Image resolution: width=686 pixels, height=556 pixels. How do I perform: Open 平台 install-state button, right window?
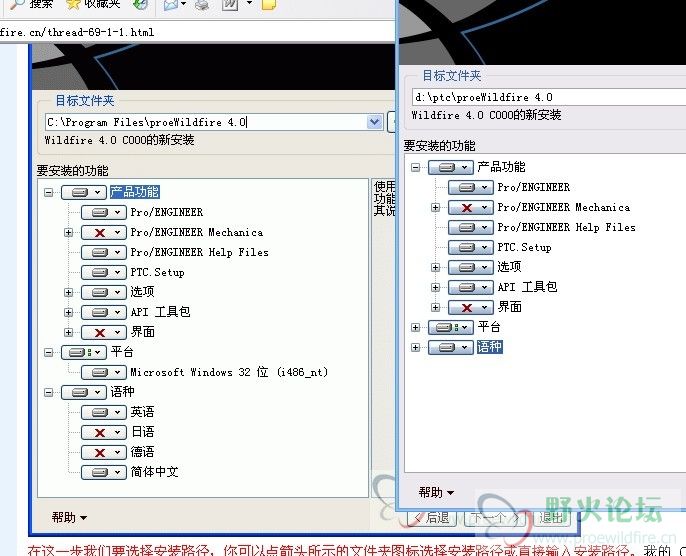[451, 327]
